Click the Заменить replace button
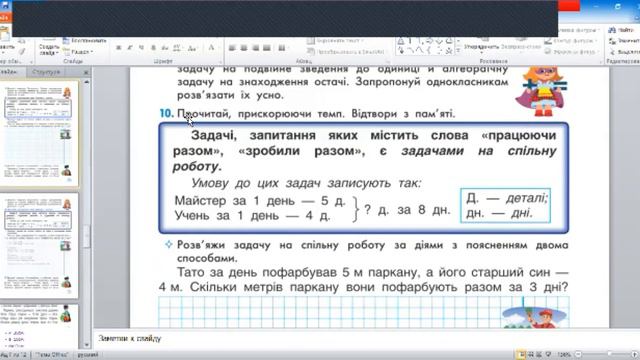The image size is (640, 360). pyautogui.click(x=624, y=41)
